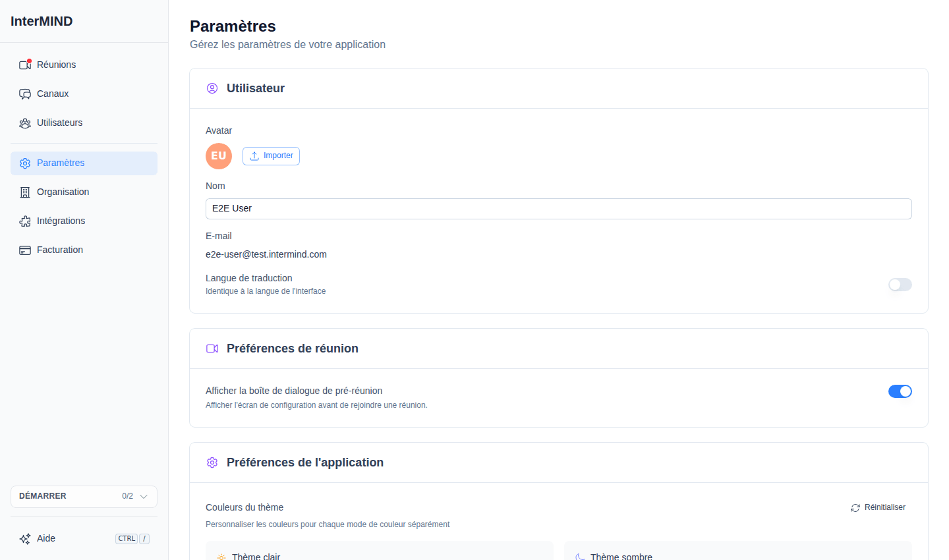Click the CTRL / shortcut badge
Image resolution: width=949 pixels, height=560 pixels.
(132, 539)
